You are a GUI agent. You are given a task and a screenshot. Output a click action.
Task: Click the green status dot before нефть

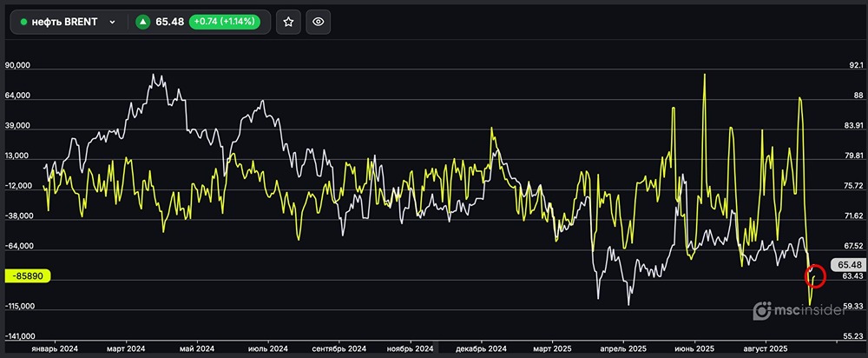click(23, 22)
